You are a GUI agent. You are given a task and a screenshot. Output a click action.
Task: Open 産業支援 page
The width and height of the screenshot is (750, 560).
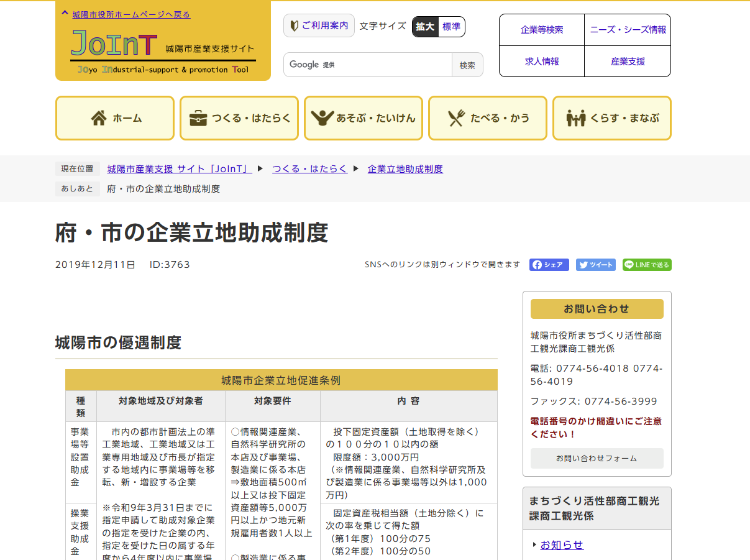click(628, 62)
